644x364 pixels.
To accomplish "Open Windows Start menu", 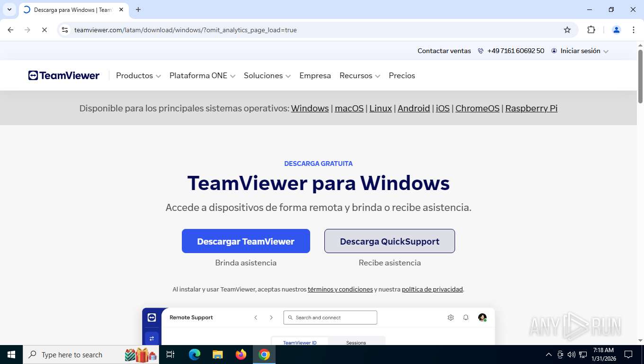I will (x=11, y=355).
